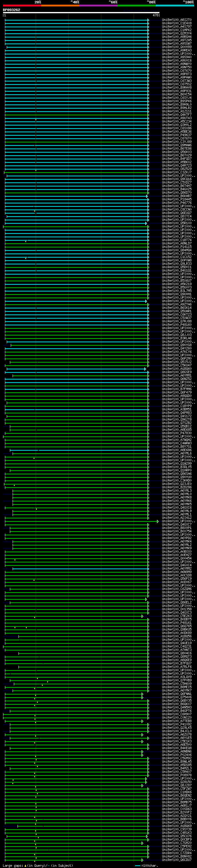Select the BP093262 query name
Screen dimensions: 197x868
pos(11,10)
